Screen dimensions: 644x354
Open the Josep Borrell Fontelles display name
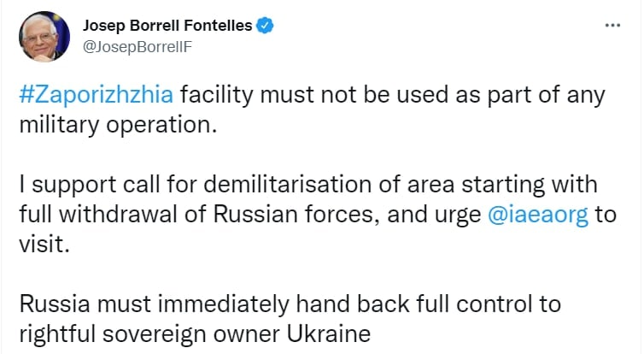click(x=167, y=26)
